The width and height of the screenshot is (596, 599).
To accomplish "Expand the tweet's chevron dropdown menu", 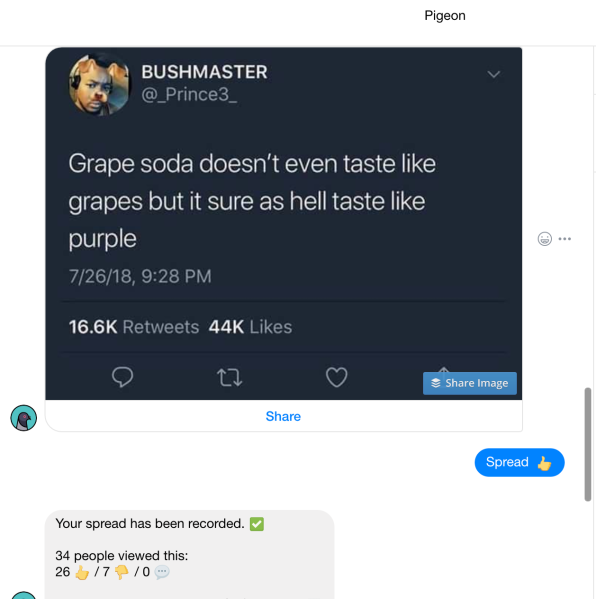I will coord(494,74).
